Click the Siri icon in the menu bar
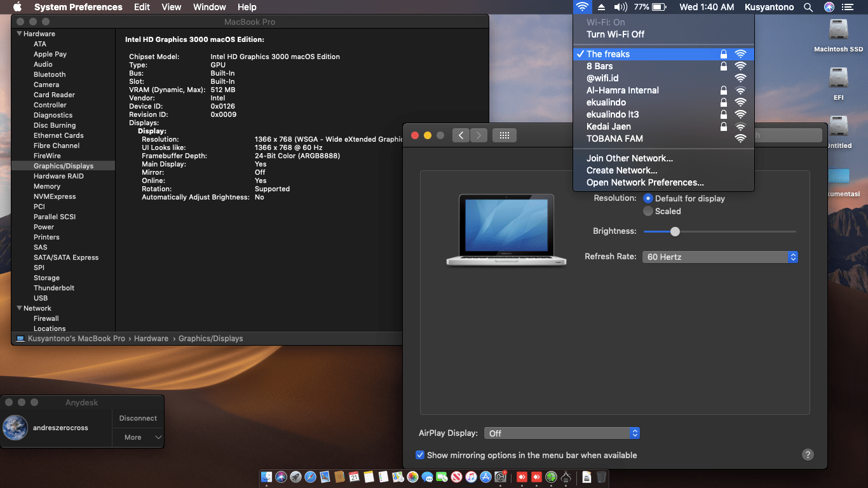Viewport: 868px width, 488px height. 829,7
